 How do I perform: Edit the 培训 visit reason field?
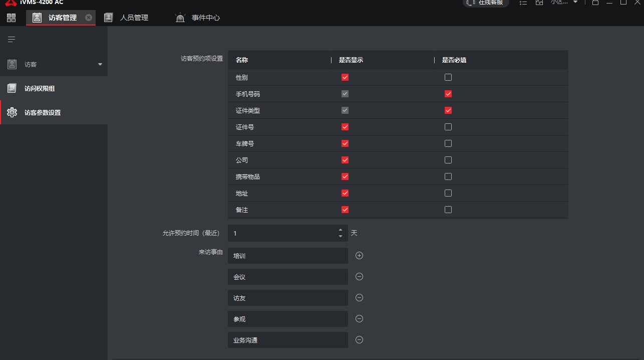[x=288, y=256]
